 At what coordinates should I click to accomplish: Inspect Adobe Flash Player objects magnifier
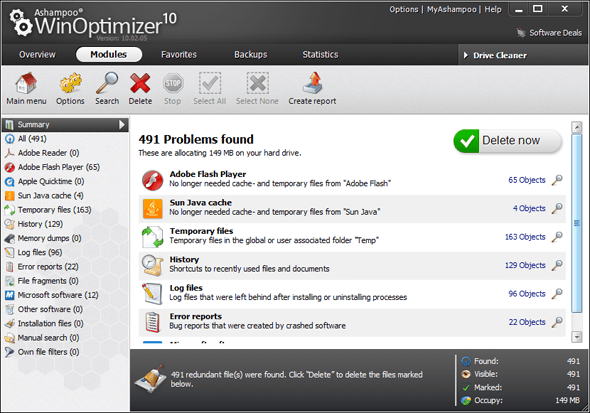[557, 180]
